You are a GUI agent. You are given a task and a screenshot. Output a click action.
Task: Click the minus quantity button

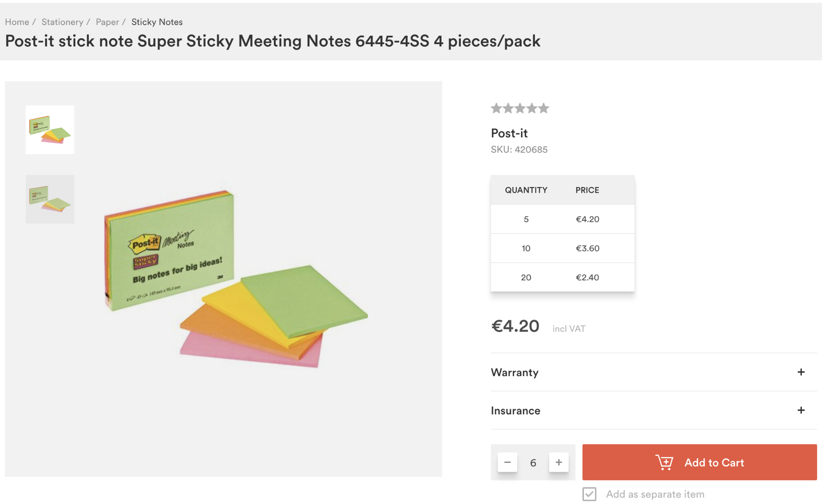coord(507,462)
